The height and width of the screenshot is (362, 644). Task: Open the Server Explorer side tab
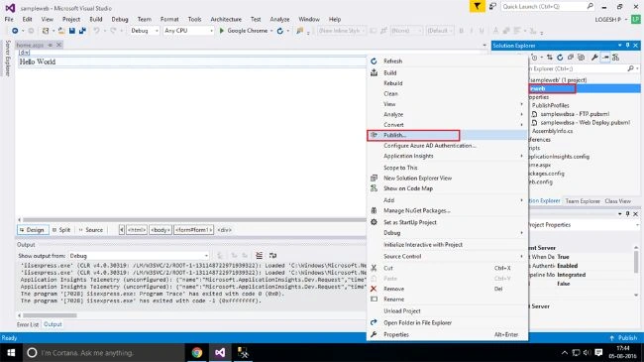[x=7, y=59]
